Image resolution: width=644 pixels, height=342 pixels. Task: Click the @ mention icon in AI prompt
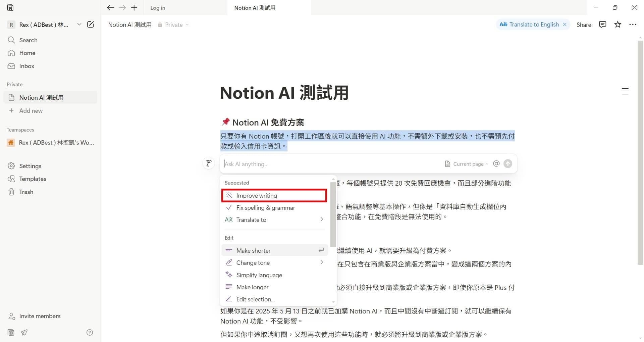pos(496,164)
